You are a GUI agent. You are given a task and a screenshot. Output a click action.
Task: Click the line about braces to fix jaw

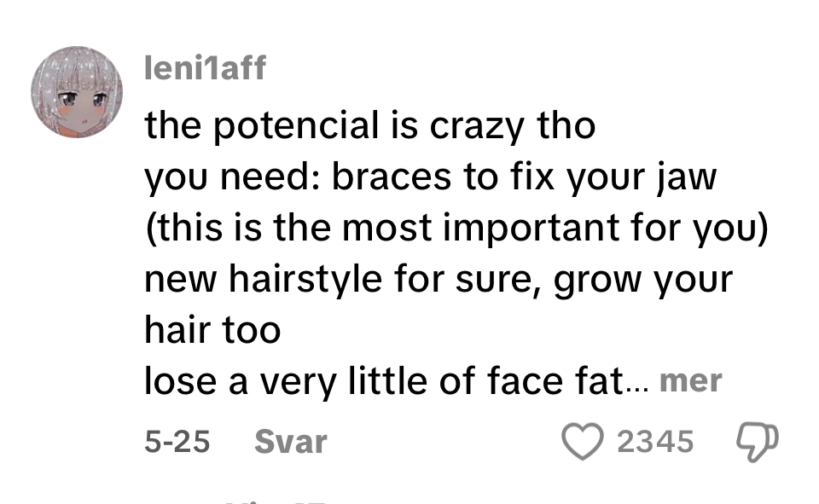click(430, 177)
